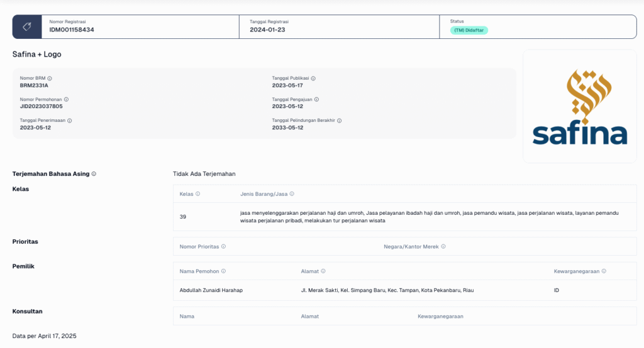644x348 pixels.
Task: Select filing date under Tanggal Pengajuan
Action: pos(287,106)
